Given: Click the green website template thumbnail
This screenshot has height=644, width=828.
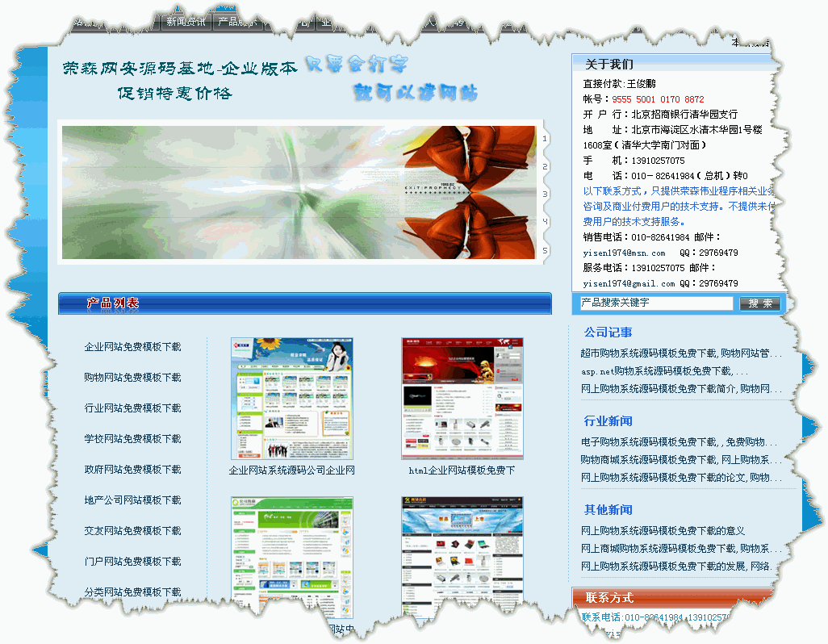Looking at the screenshot, I should 291,557.
